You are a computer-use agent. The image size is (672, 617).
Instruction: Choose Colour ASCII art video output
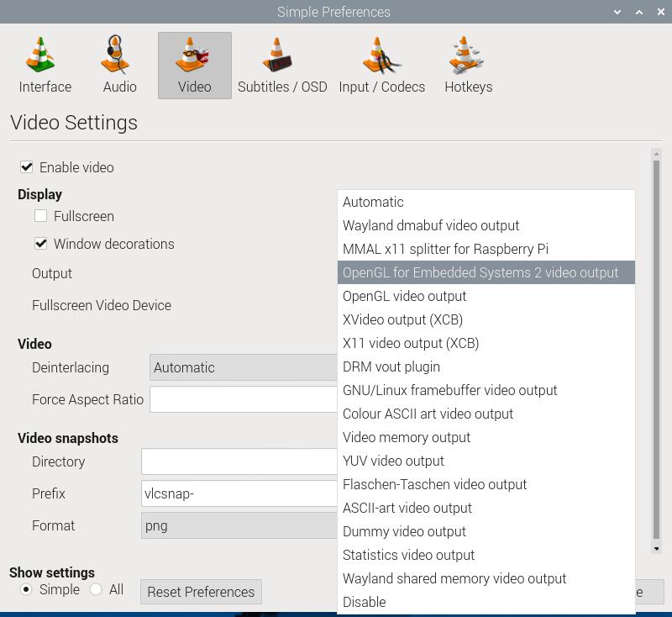pyautogui.click(x=486, y=414)
